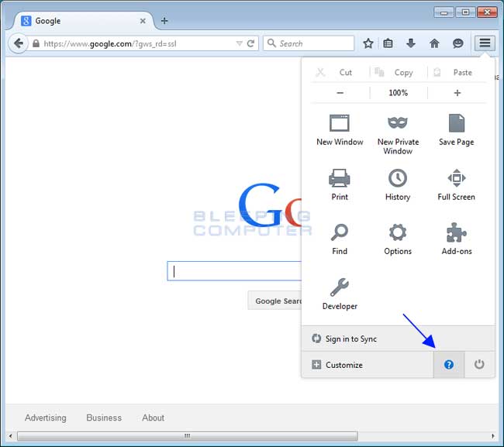Click Sign in to Sync
This screenshot has width=504, height=447.
coord(399,339)
